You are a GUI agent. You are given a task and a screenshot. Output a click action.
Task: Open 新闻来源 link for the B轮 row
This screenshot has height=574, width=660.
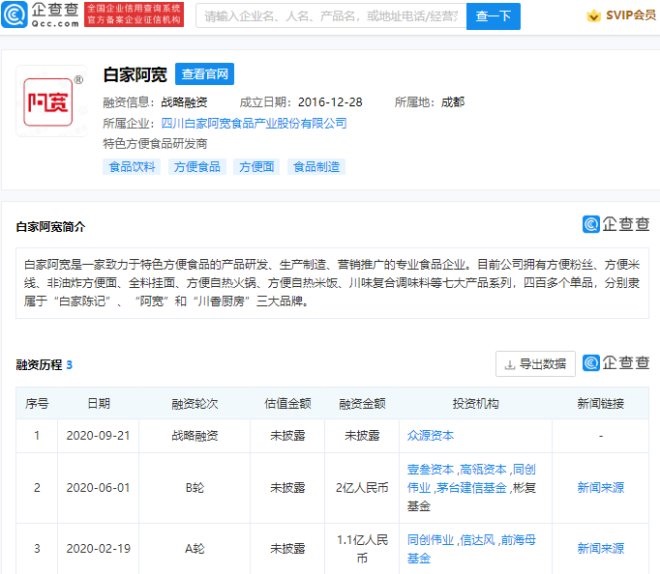600,487
